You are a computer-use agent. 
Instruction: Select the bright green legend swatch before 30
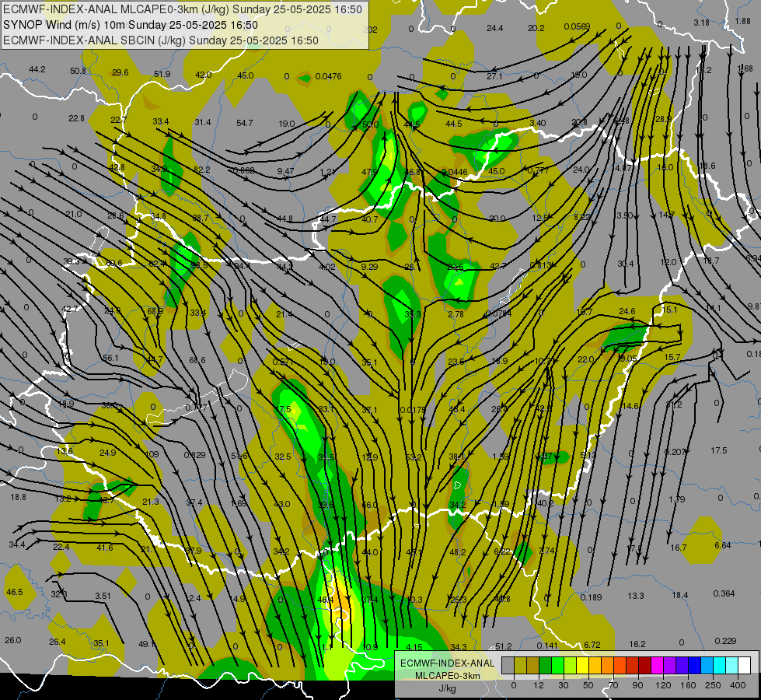coord(557,665)
